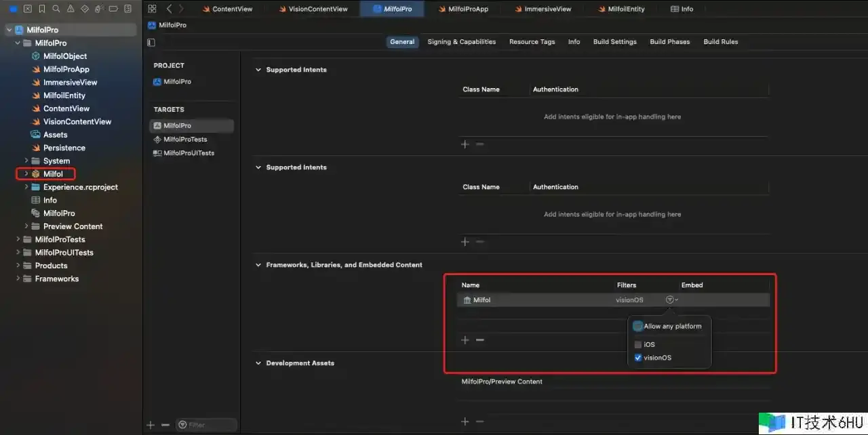Select the MilfolObject file
Screen dimensions: 868x435
click(x=65, y=56)
